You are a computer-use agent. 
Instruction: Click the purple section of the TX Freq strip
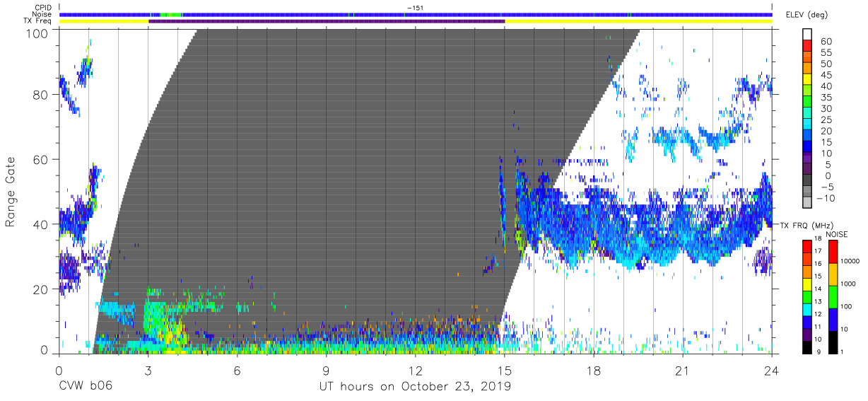327,21
